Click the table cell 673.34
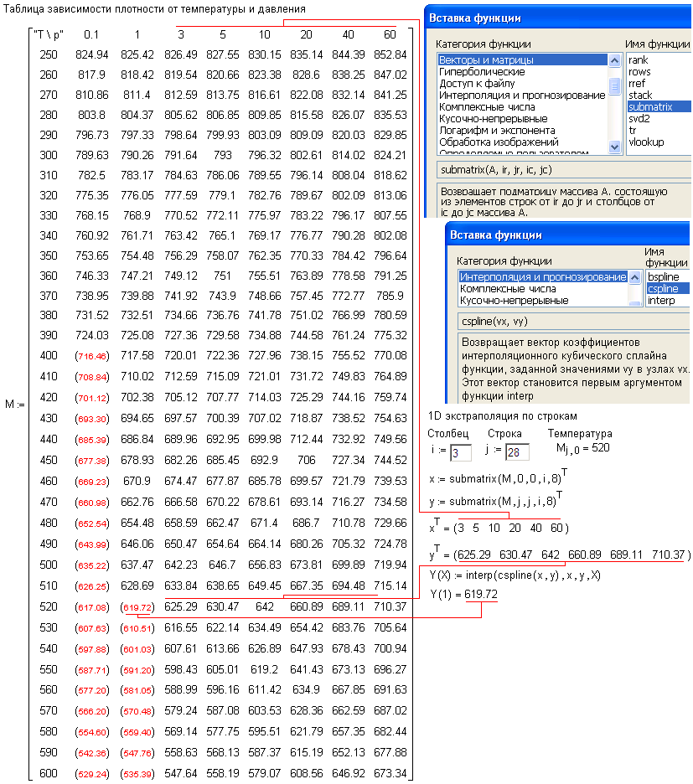The width and height of the screenshot is (693, 784). tap(390, 773)
